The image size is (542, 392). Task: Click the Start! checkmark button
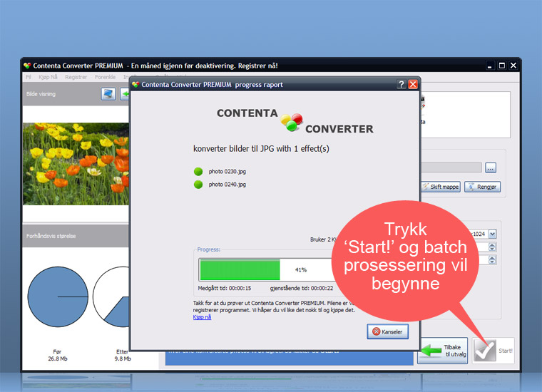tap(493, 351)
